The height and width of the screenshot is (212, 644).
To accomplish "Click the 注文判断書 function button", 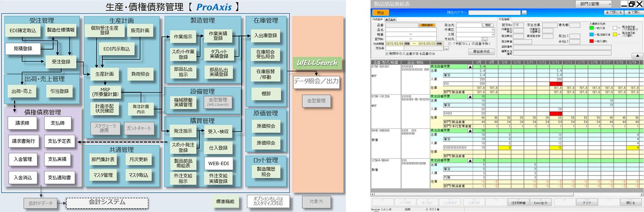I will (x=518, y=203).
